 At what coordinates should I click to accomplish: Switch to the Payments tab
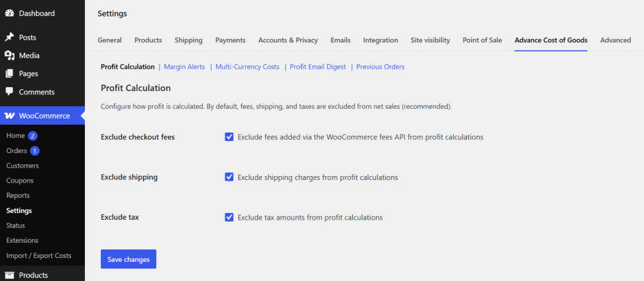[x=230, y=40]
